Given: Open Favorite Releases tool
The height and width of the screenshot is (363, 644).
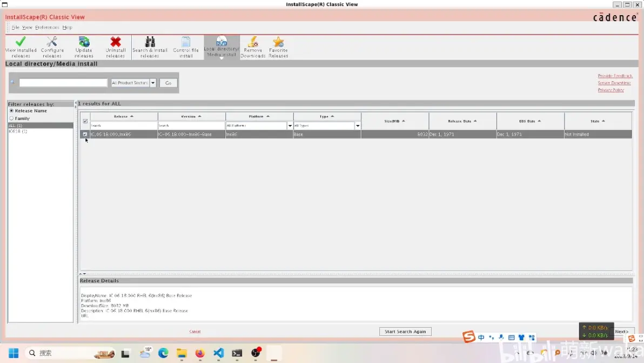Looking at the screenshot, I should tap(278, 47).
